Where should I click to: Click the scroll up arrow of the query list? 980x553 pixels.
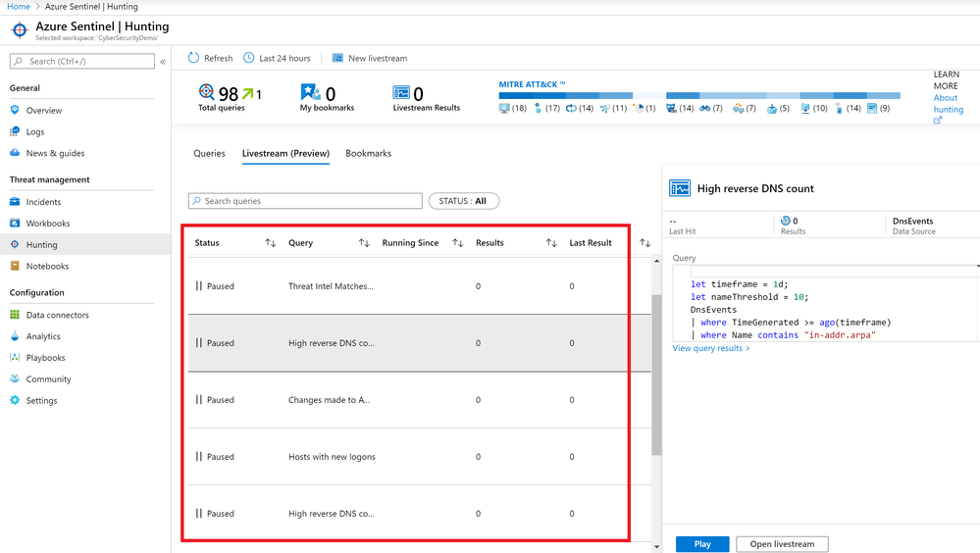pyautogui.click(x=656, y=261)
